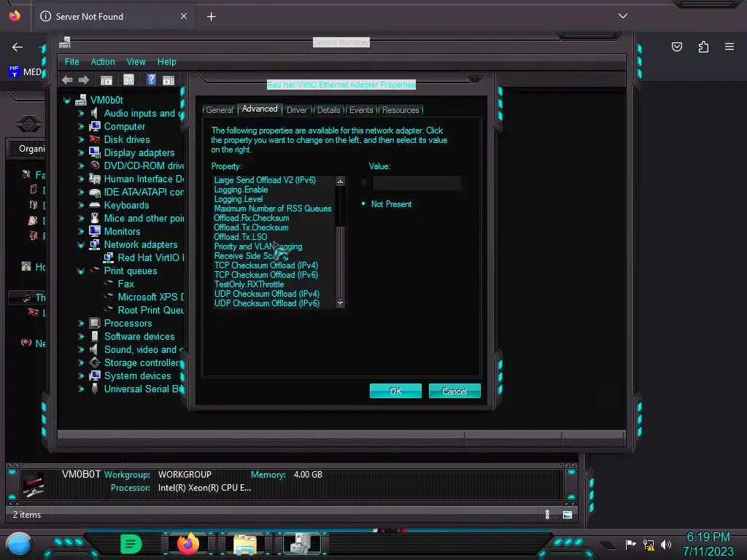The image size is (747, 560).
Task: Click the Value input field
Action: (417, 183)
